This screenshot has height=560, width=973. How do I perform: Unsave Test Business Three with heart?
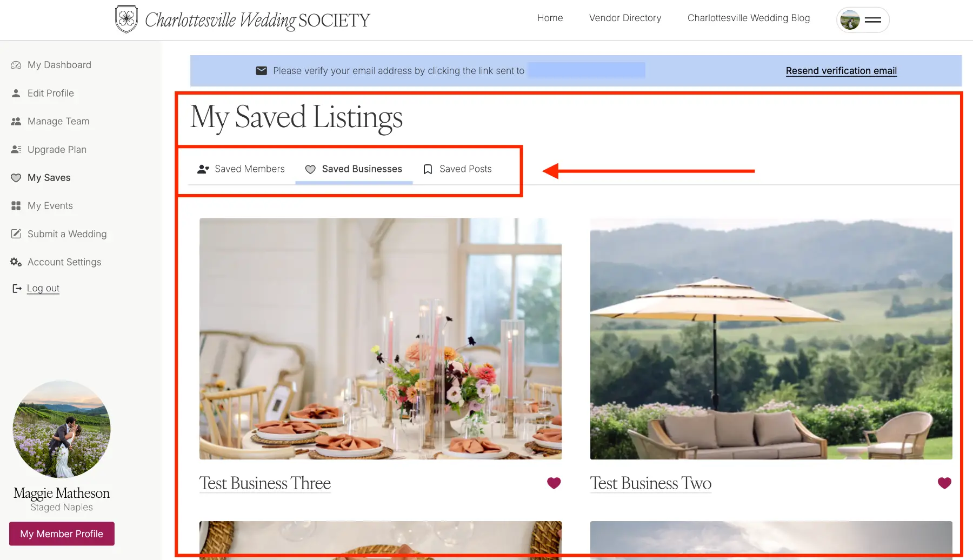(554, 483)
